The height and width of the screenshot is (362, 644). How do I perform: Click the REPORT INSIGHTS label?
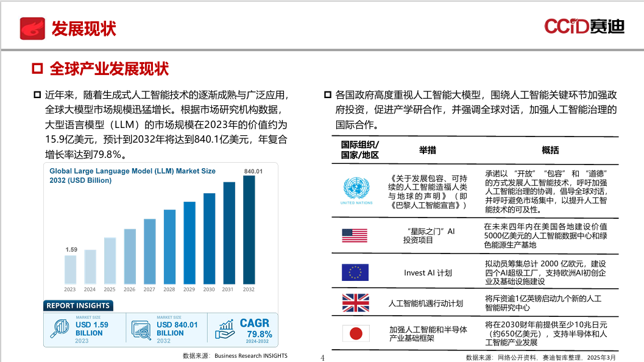coord(78,306)
